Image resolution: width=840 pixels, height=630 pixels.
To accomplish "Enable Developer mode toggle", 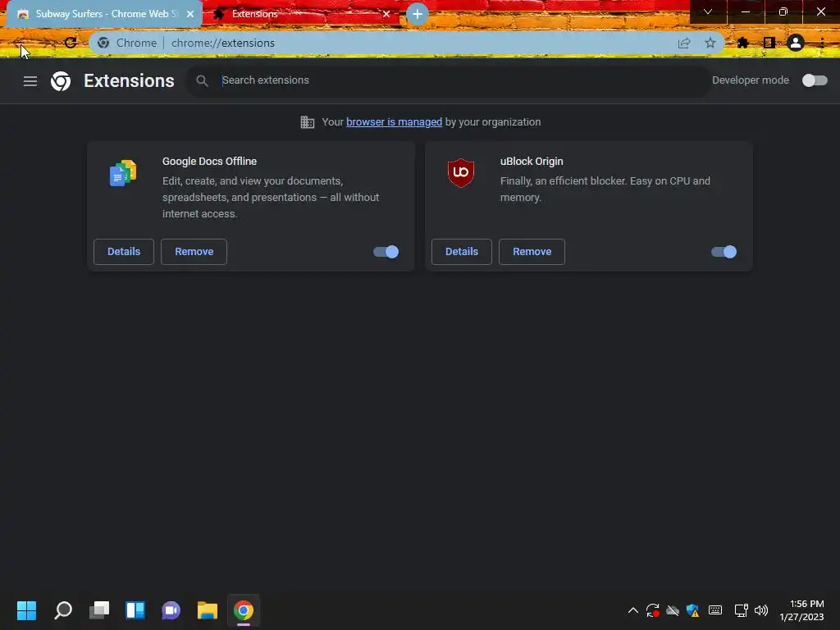I will tap(815, 80).
